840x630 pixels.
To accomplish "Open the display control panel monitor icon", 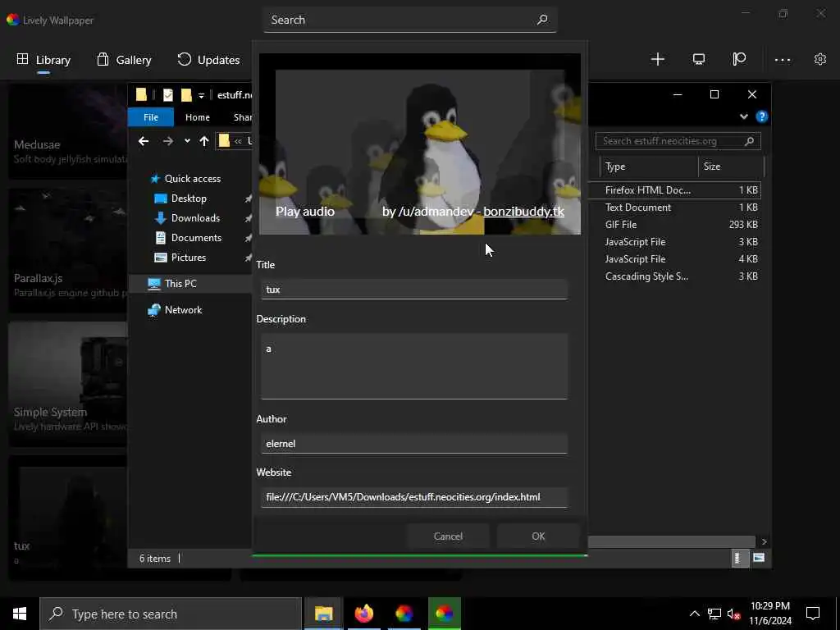I will 699,59.
